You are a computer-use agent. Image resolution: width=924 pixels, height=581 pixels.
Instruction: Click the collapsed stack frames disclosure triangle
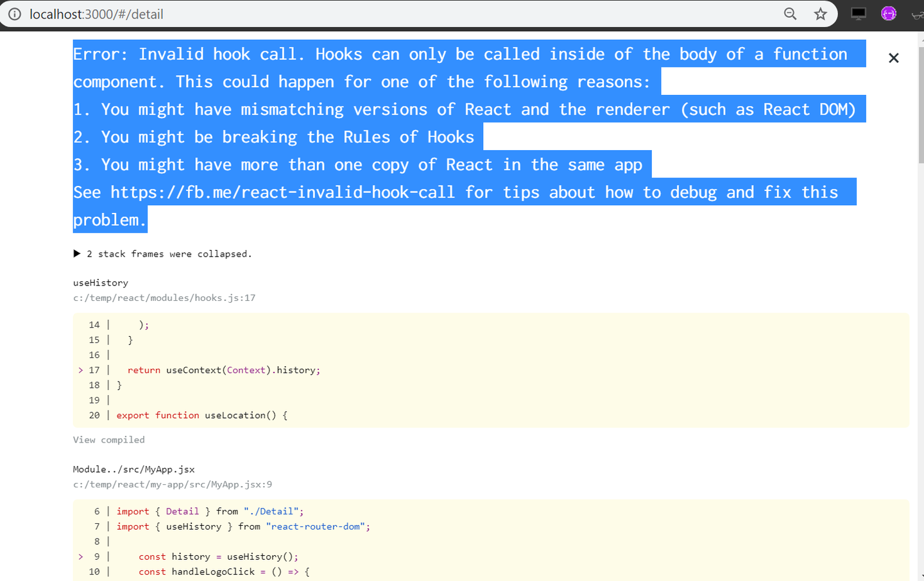point(76,253)
